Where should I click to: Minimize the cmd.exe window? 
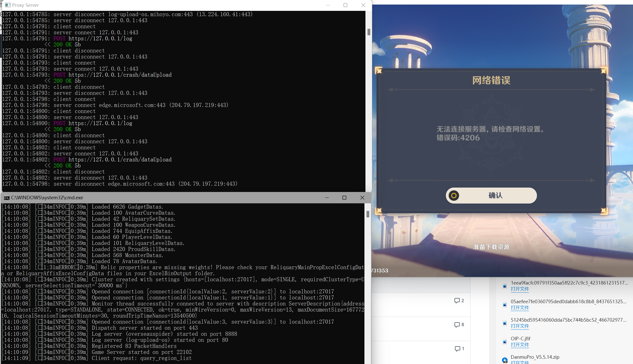[x=327, y=198]
